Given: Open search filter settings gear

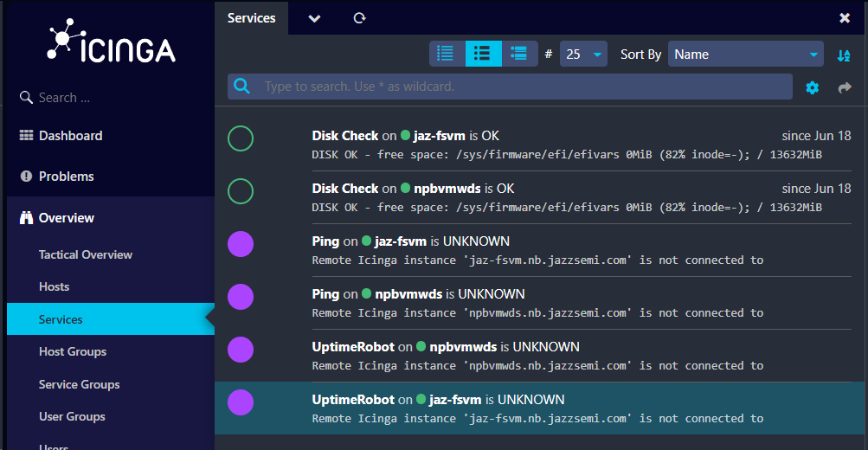Looking at the screenshot, I should point(812,87).
